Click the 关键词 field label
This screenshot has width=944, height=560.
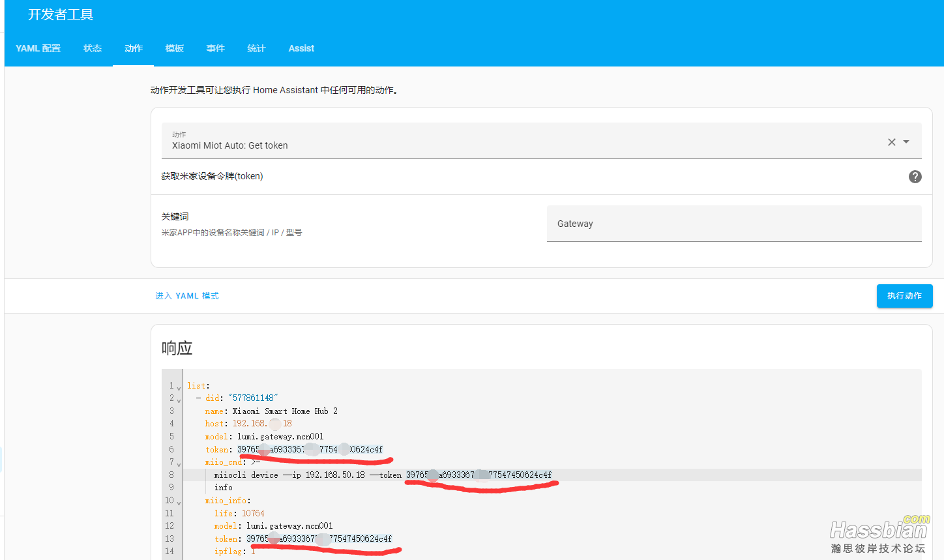pos(175,216)
